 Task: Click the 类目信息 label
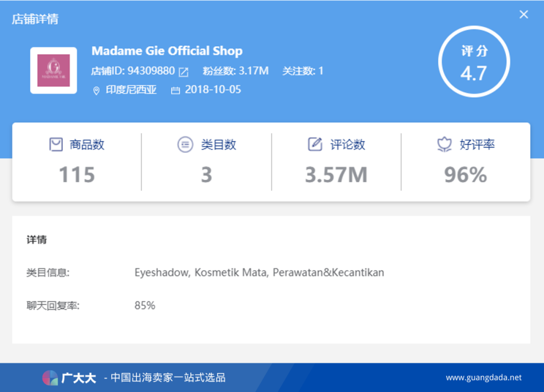(48, 273)
